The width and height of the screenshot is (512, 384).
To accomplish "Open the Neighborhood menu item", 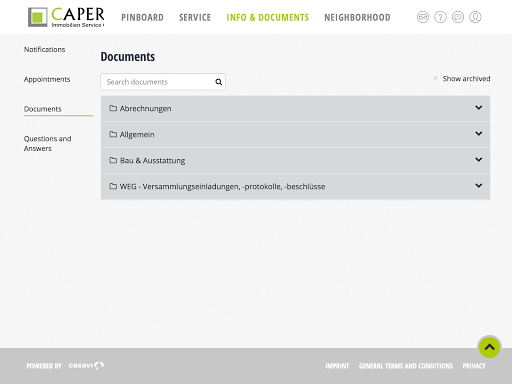I will pos(357,17).
